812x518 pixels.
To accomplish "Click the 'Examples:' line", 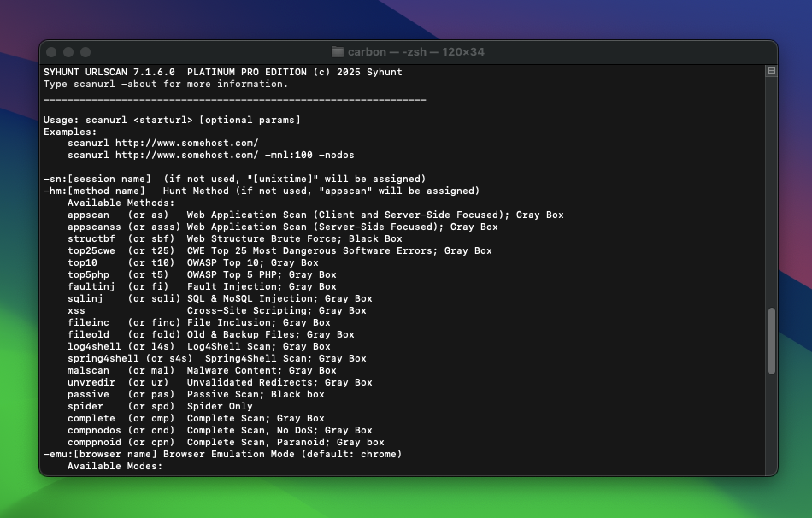I will 70,132.
